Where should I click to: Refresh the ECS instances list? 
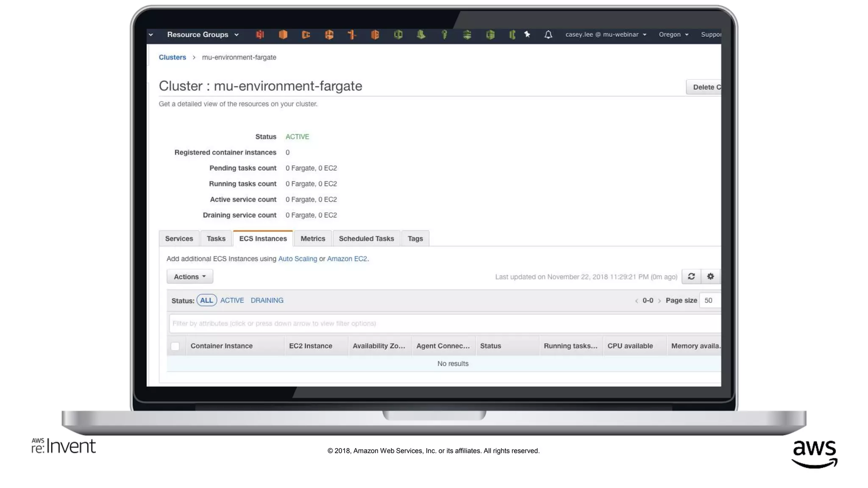691,277
